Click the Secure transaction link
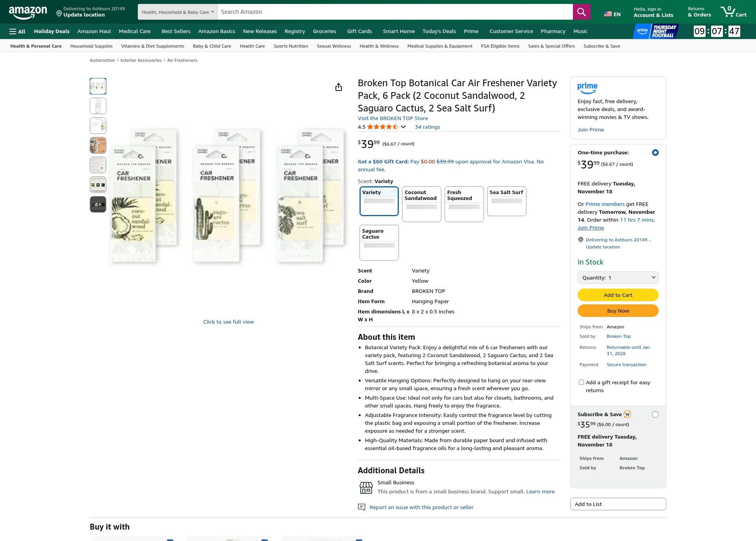The image size is (756, 541). pos(626,365)
